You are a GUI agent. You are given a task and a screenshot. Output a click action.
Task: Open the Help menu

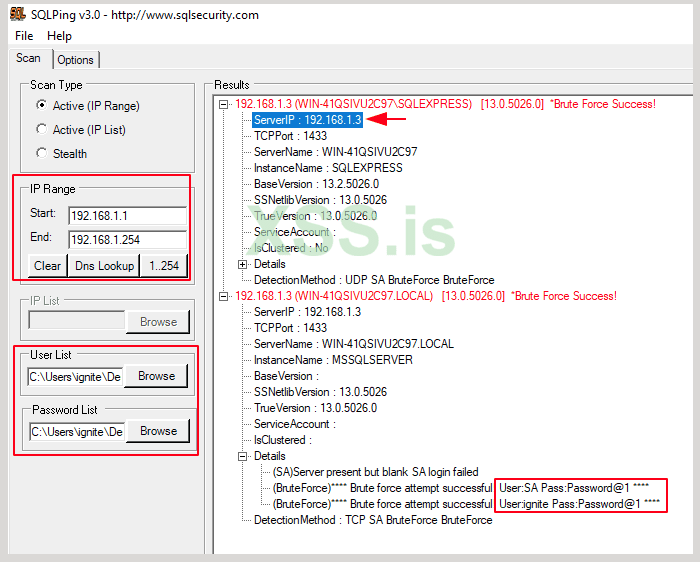click(59, 36)
